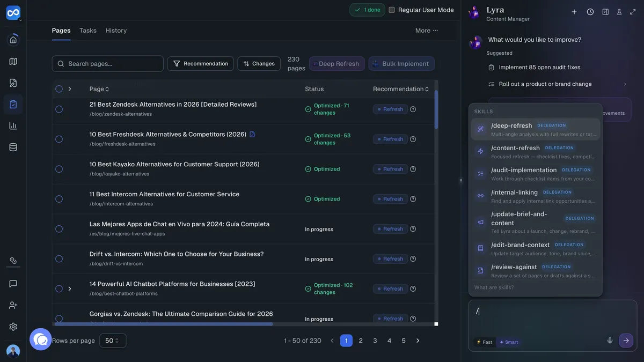Switch to the History tab
644x362 pixels.
click(116, 31)
